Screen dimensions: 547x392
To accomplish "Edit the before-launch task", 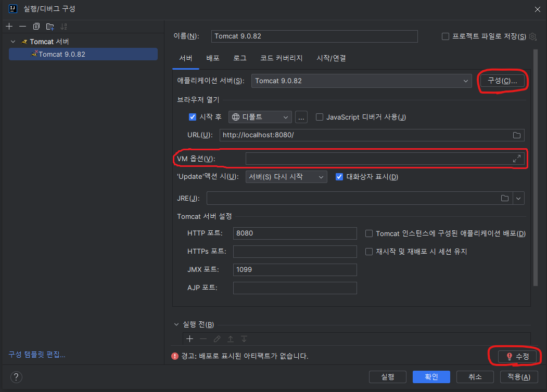I will (217, 338).
